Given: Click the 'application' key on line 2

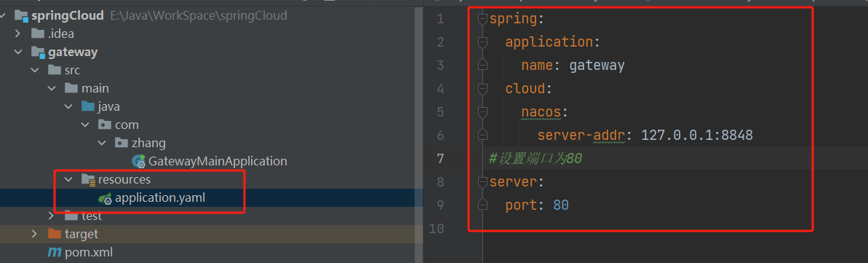Looking at the screenshot, I should click(549, 42).
